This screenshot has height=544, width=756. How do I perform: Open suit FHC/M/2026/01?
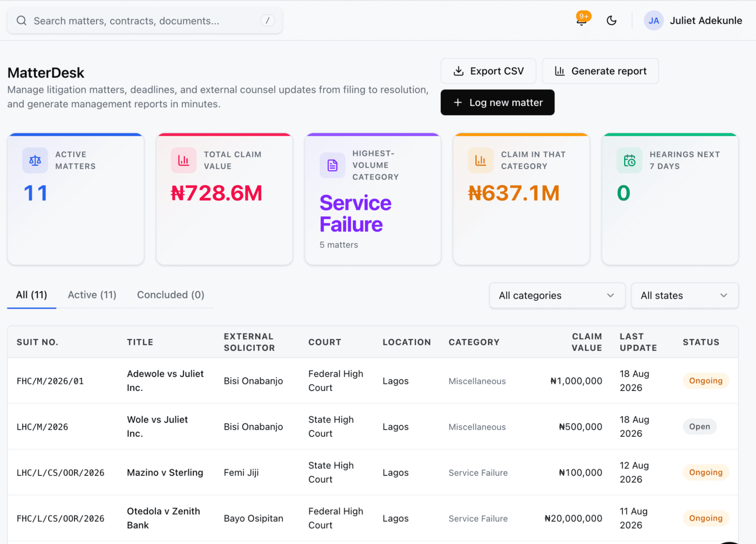click(50, 381)
